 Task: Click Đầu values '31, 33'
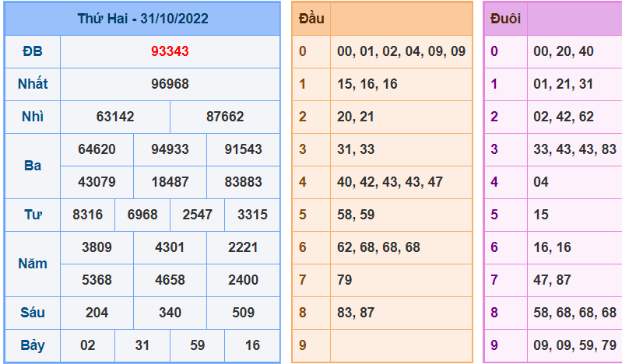point(356,149)
